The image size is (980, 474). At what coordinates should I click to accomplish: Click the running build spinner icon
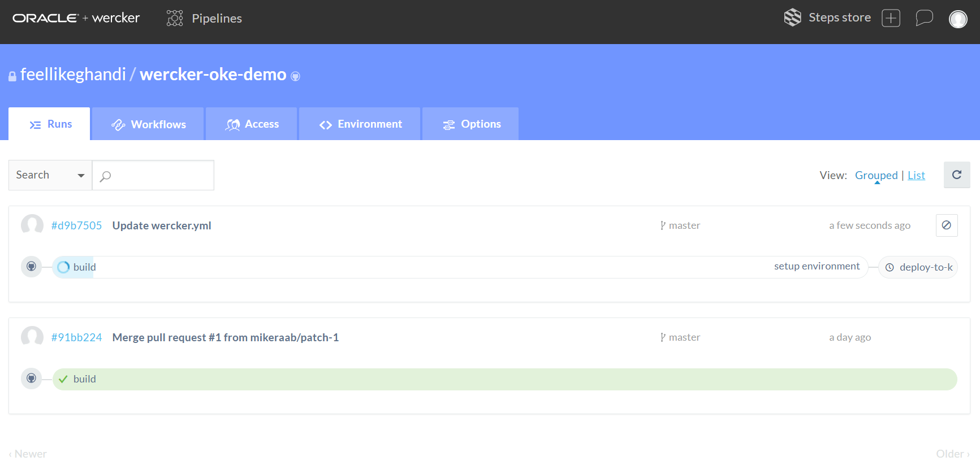63,267
